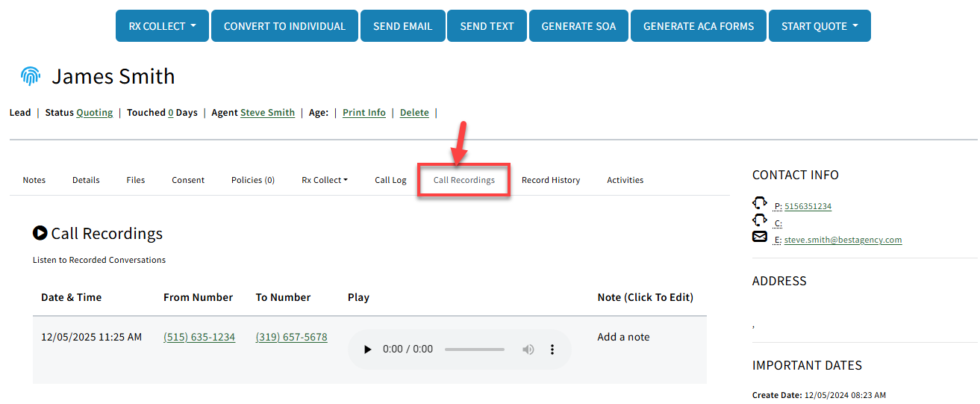
Task: Click the (515) 635-1234 from number
Action: 199,337
